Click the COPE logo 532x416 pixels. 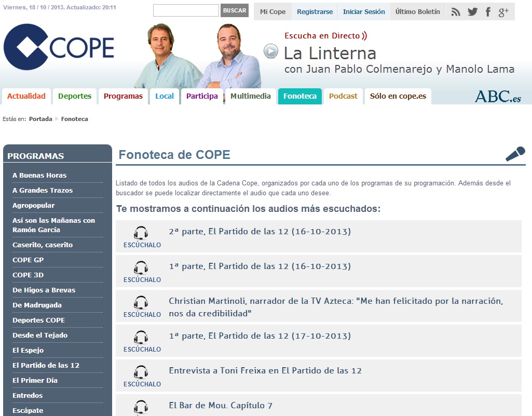point(59,47)
